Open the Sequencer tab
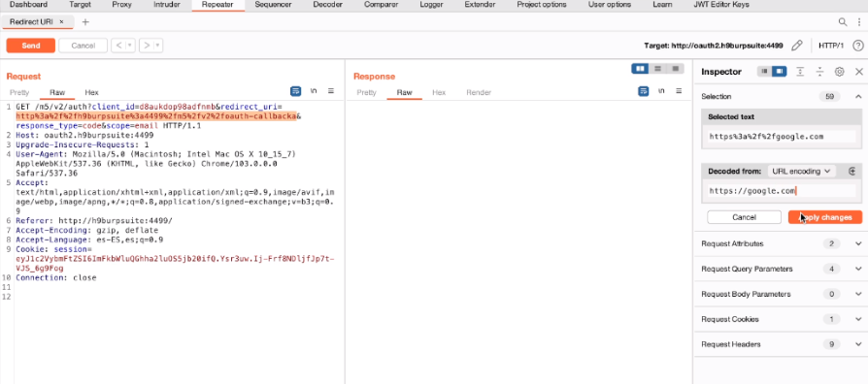Image resolution: width=868 pixels, height=384 pixels. [274, 5]
